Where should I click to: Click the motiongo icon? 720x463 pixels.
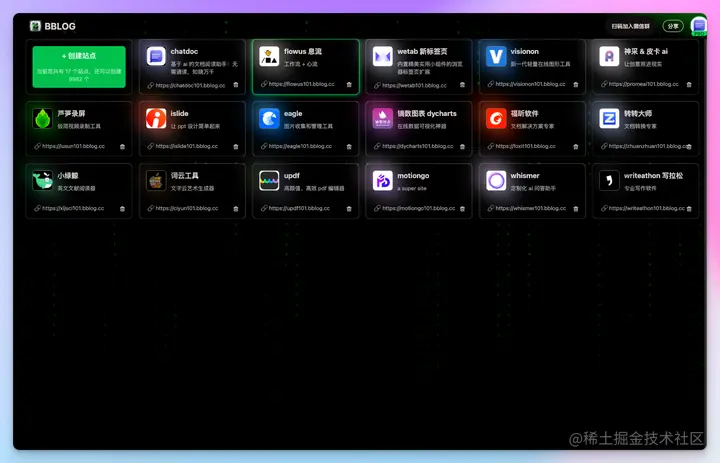(382, 181)
